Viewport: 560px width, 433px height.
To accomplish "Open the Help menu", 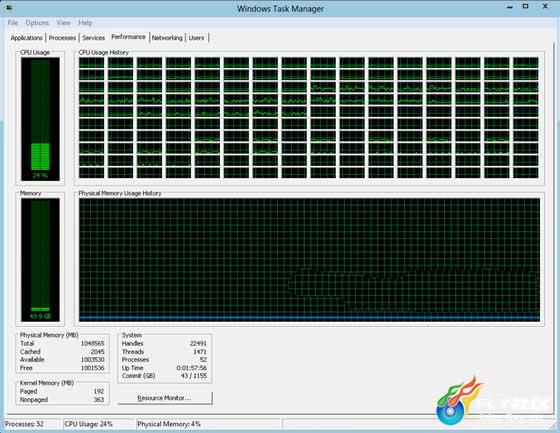I will [x=85, y=23].
